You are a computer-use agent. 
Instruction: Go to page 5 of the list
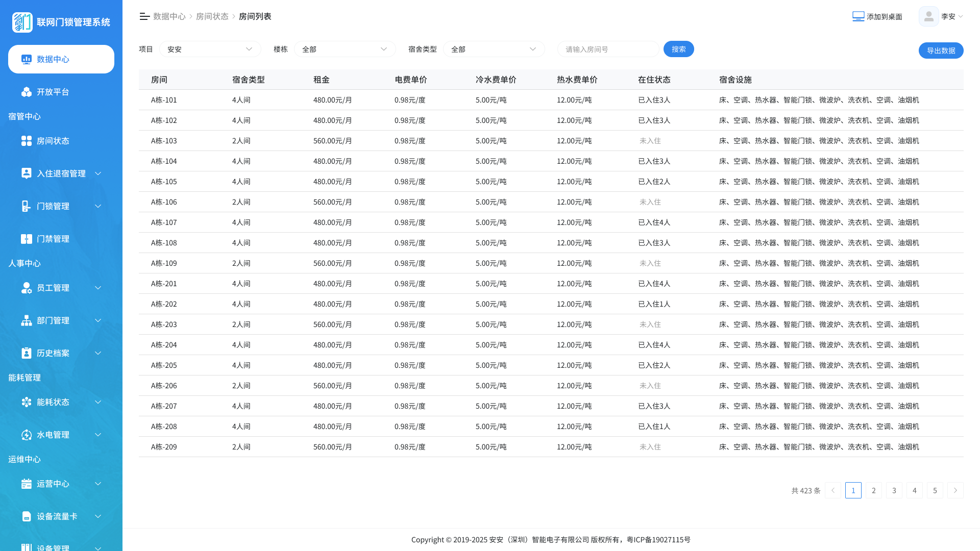click(935, 490)
